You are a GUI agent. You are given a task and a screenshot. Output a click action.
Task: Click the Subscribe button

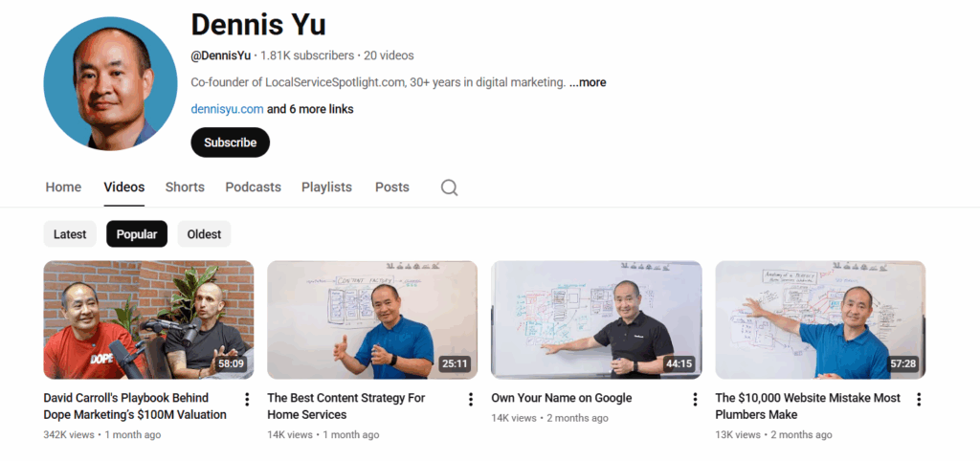pos(230,143)
